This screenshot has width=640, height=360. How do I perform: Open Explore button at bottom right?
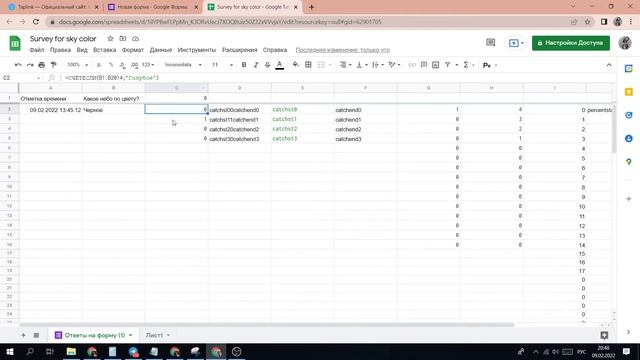[x=604, y=335]
